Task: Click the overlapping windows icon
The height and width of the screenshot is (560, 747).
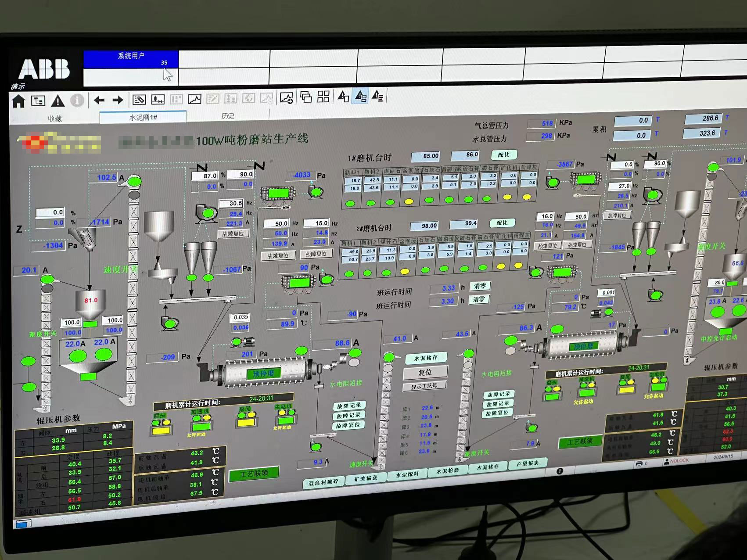Action: click(306, 97)
